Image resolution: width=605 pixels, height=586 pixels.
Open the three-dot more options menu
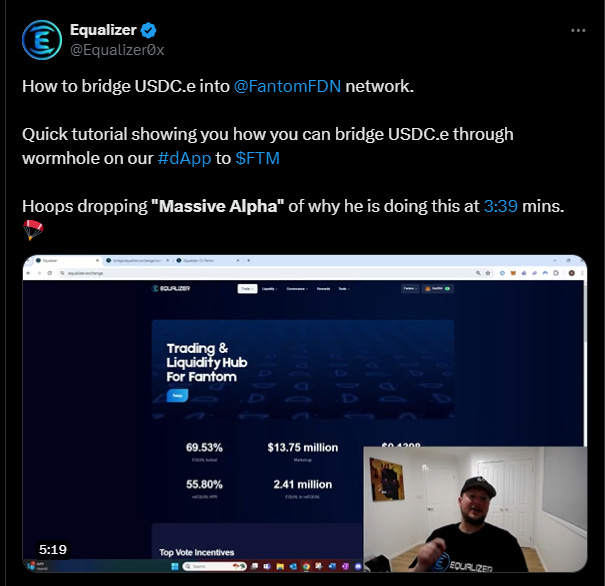click(x=578, y=30)
